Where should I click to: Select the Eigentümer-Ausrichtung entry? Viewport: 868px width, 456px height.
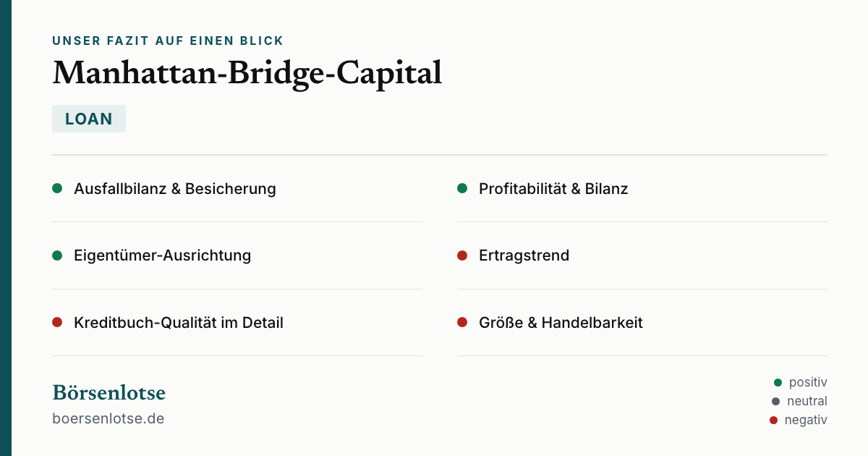point(163,256)
